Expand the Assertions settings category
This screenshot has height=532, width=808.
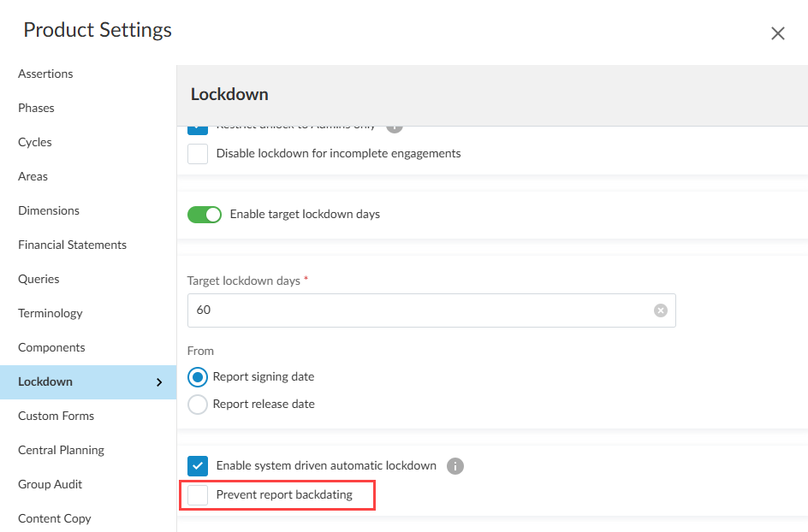(45, 74)
